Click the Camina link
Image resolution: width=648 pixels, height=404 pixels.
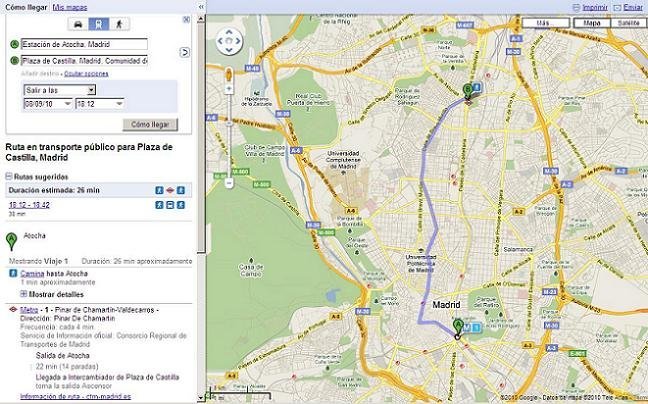click(32, 273)
